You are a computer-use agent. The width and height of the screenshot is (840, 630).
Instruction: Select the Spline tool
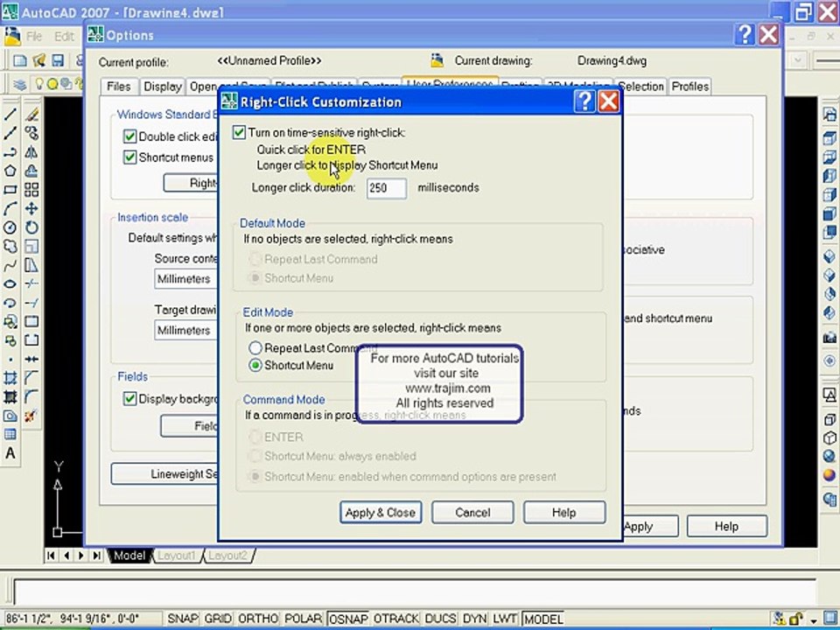point(10,265)
